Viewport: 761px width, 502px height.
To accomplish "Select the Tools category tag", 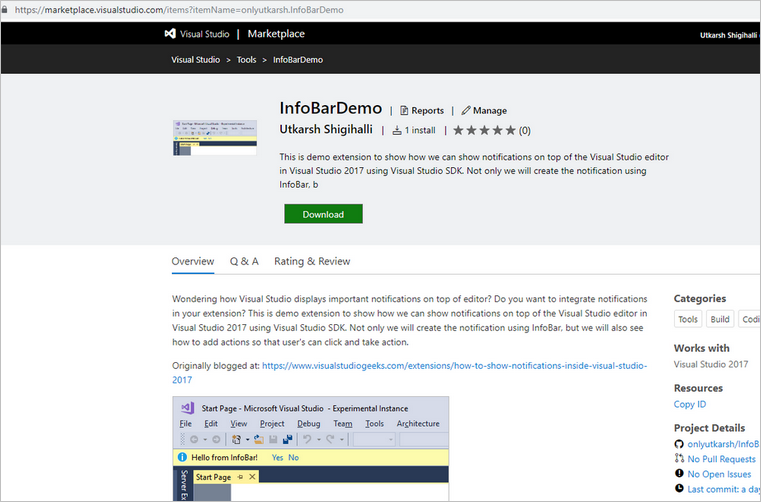I will 688,319.
